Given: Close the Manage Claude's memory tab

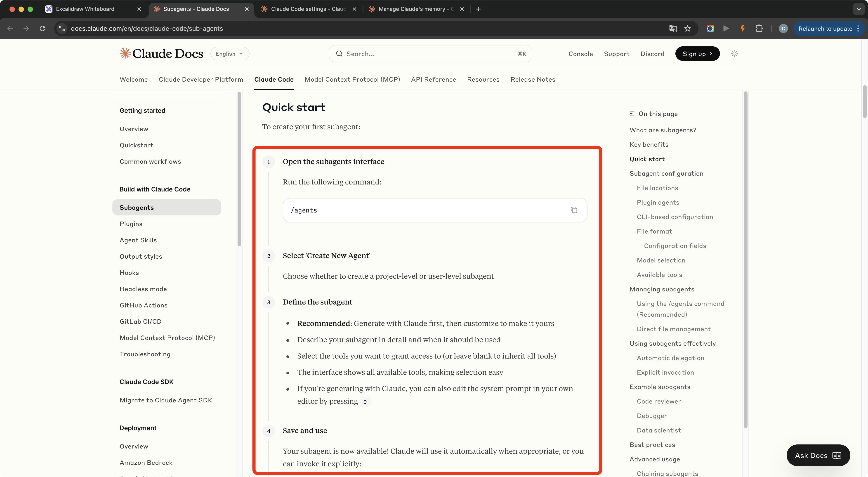Looking at the screenshot, I should click(462, 9).
